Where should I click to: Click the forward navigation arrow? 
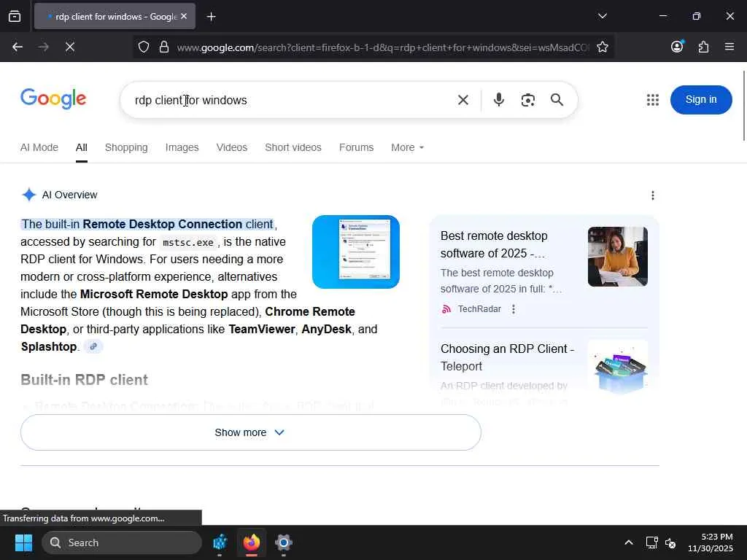click(43, 47)
